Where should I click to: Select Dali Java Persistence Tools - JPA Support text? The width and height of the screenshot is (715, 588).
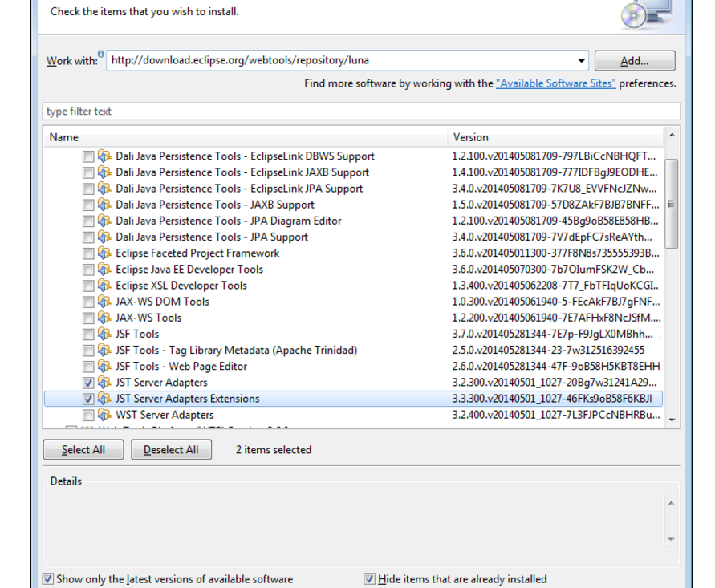pos(212,237)
